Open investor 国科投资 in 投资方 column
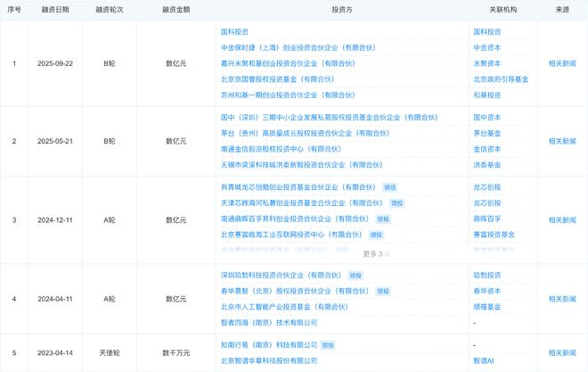588x372 pixels. tap(234, 32)
